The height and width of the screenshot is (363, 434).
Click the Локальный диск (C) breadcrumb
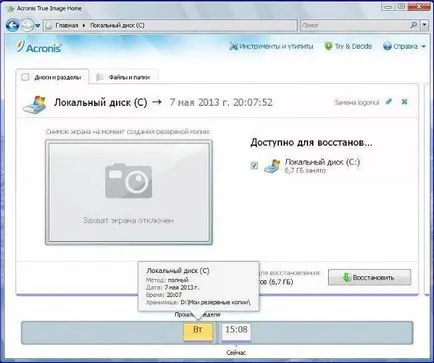[x=117, y=25]
